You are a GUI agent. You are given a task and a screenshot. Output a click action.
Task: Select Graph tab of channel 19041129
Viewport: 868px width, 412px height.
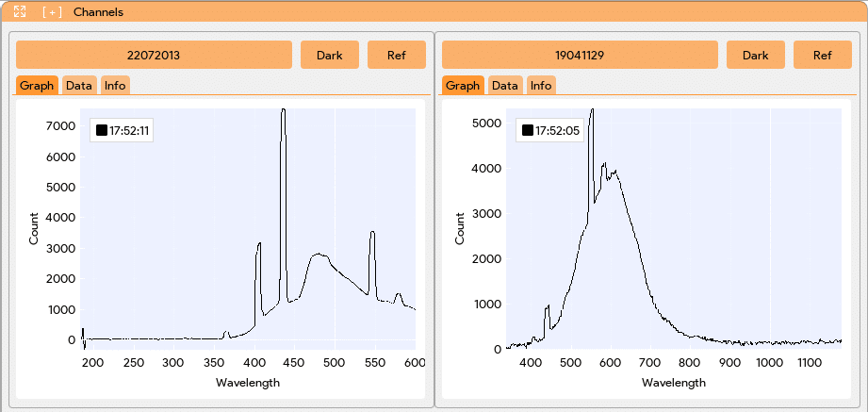tap(463, 85)
